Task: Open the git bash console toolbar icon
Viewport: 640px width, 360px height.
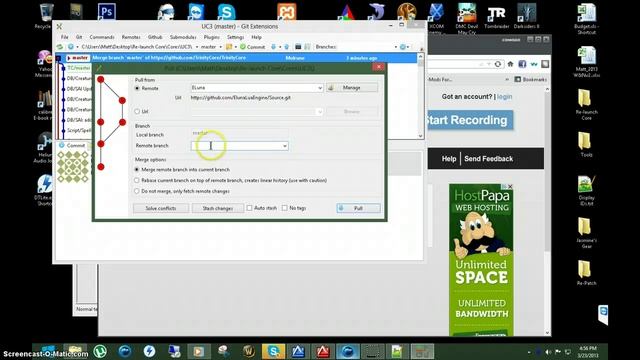Action: coord(298,47)
